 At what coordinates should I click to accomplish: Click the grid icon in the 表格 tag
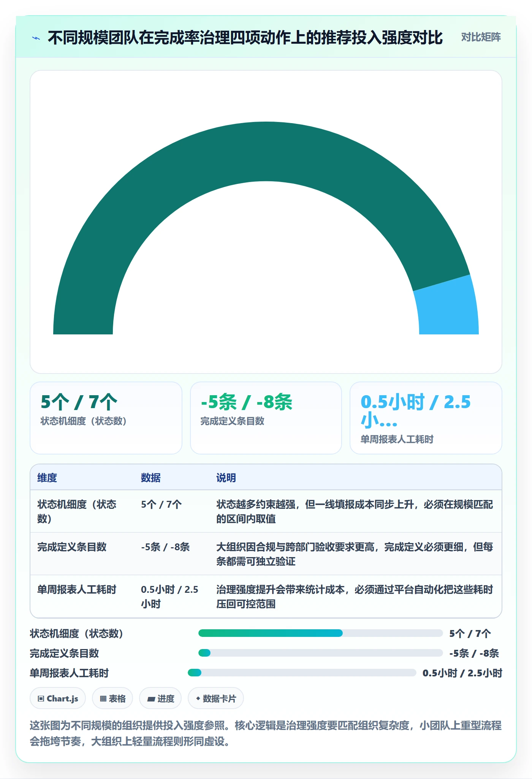point(103,698)
